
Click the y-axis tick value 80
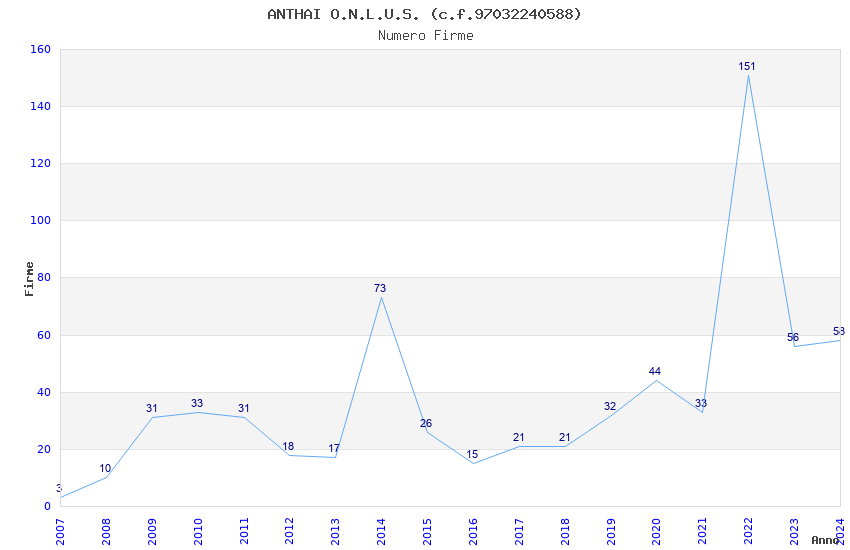tap(43, 277)
